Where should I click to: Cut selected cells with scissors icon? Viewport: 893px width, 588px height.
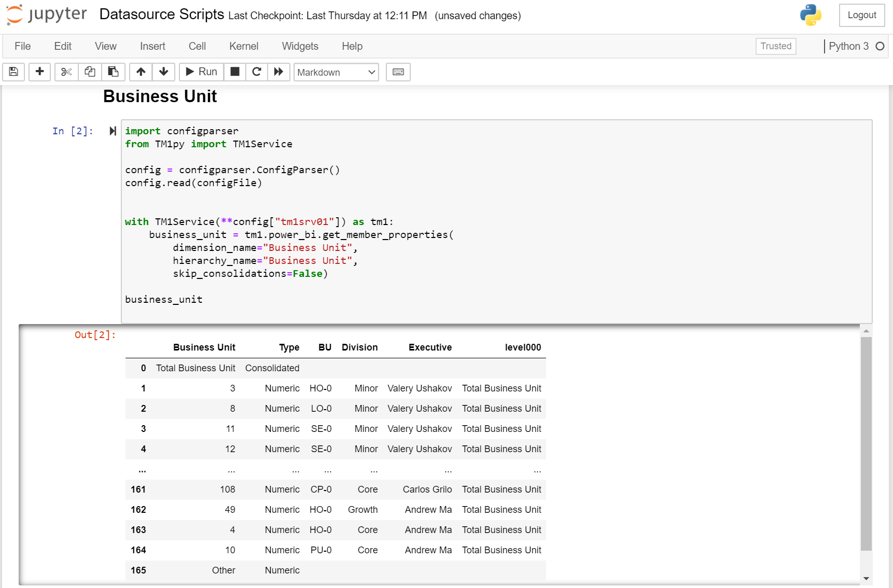pos(66,72)
